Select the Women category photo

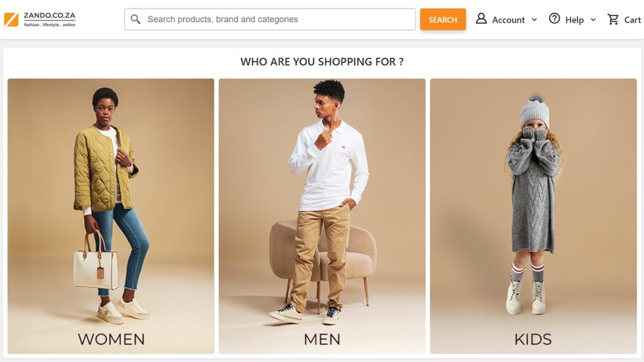tap(111, 201)
